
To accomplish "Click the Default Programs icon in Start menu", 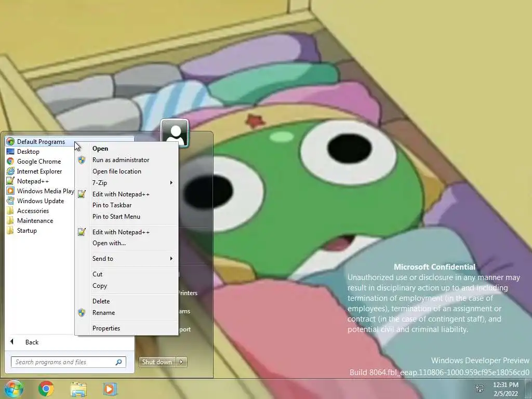I will 10,141.
